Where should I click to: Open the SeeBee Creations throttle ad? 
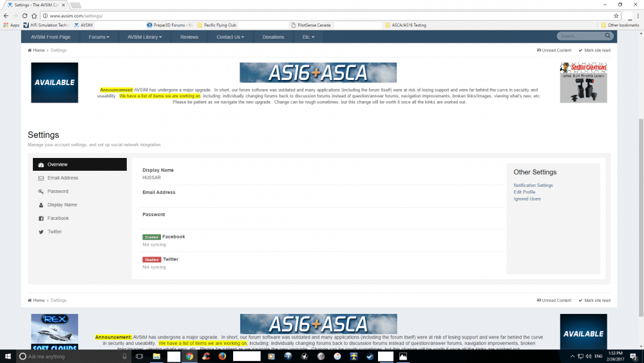(583, 83)
